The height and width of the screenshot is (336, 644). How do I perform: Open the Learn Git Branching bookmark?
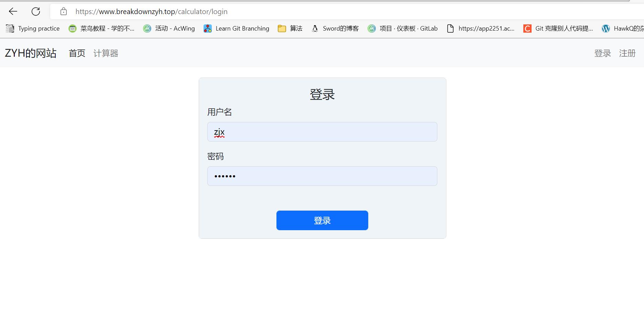[236, 29]
